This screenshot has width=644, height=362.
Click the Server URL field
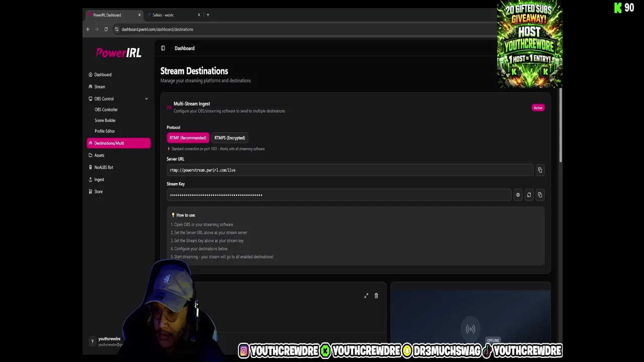click(350, 170)
